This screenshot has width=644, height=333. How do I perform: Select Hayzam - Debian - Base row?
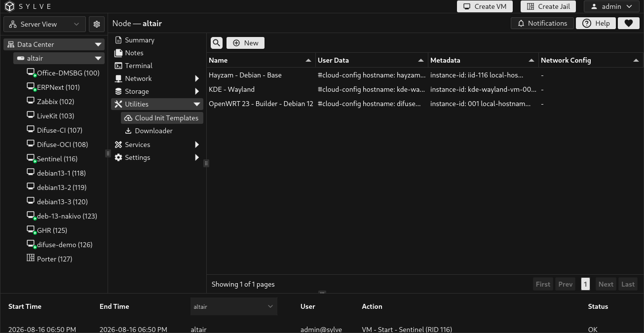[x=424, y=75]
